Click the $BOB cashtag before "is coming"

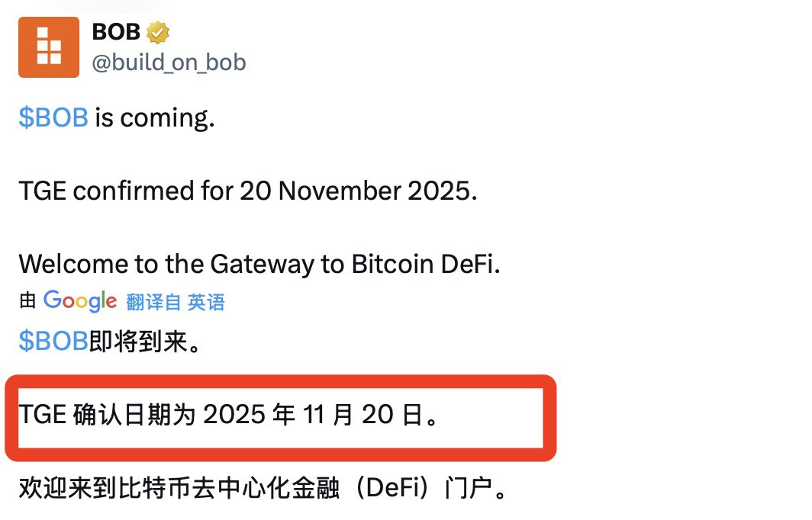click(x=53, y=118)
